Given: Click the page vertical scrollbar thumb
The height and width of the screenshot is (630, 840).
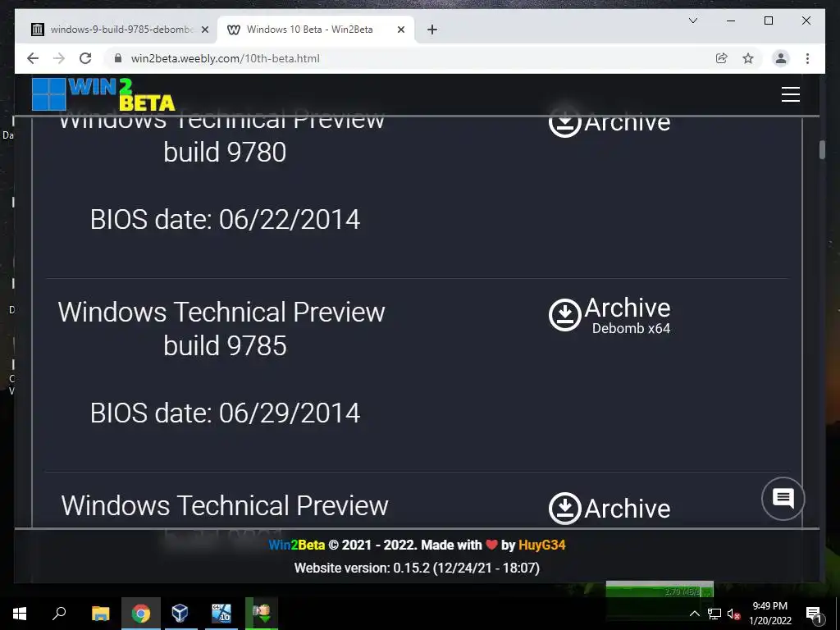Looking at the screenshot, I should coord(822,150).
